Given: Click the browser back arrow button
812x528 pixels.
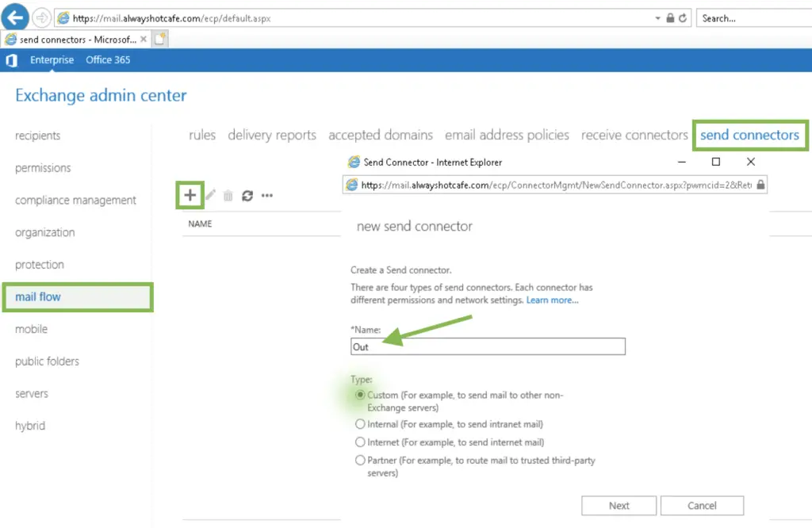Looking at the screenshot, I should coord(14,17).
